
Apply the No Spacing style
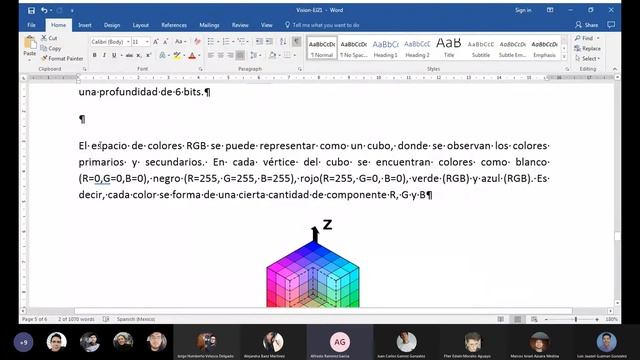(x=353, y=48)
